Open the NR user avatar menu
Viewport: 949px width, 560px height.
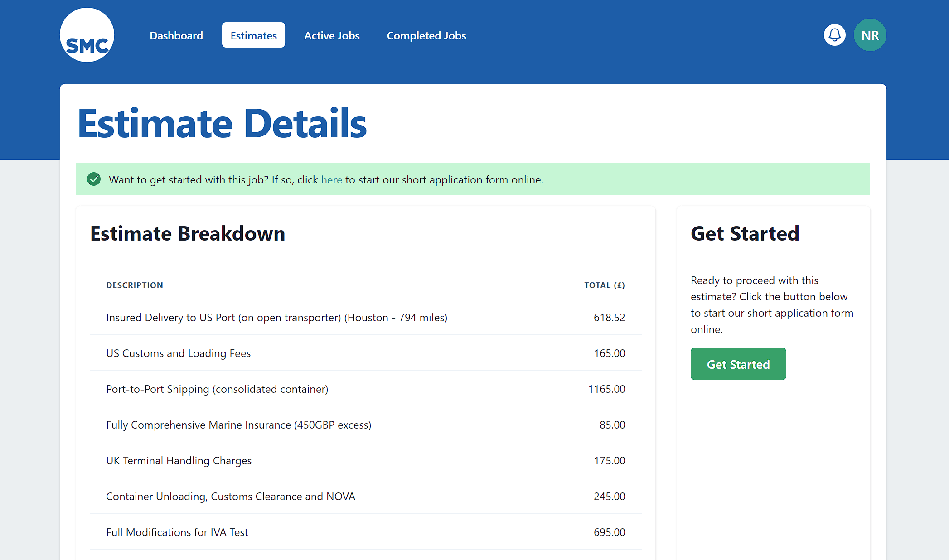click(870, 35)
